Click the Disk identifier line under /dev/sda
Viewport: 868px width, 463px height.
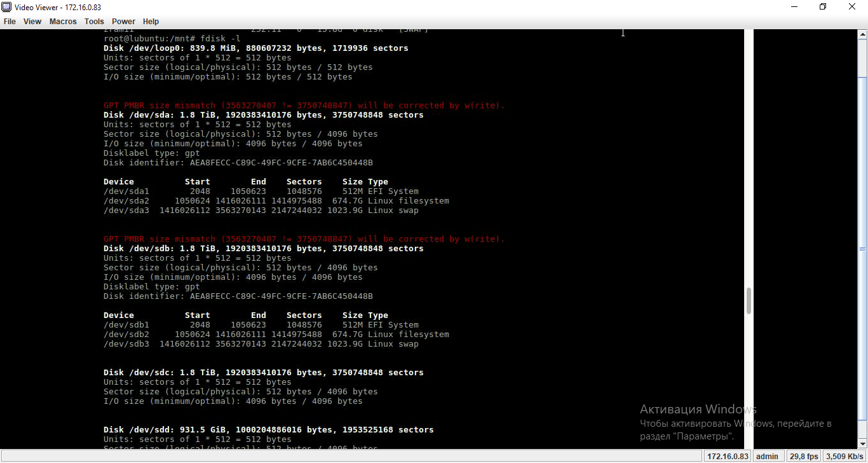(x=238, y=163)
